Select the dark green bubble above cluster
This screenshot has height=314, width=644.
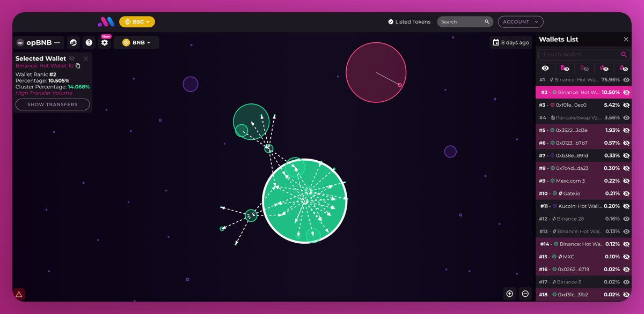(251, 122)
